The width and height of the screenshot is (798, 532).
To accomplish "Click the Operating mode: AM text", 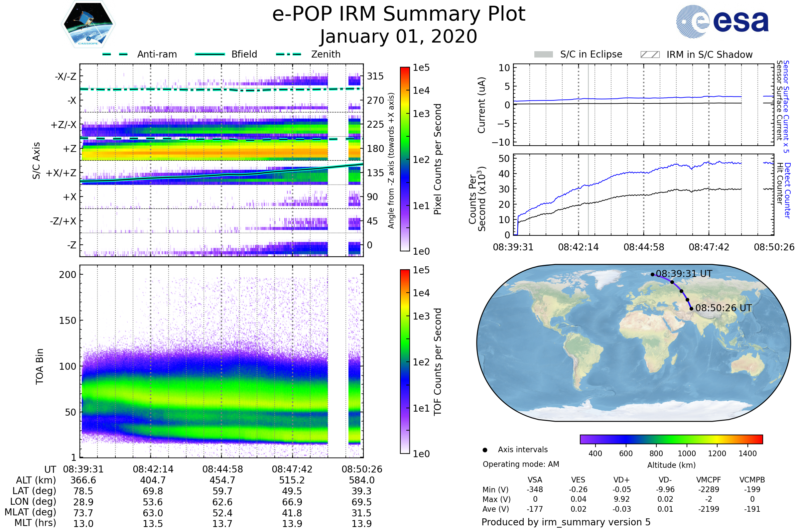I will point(521,464).
